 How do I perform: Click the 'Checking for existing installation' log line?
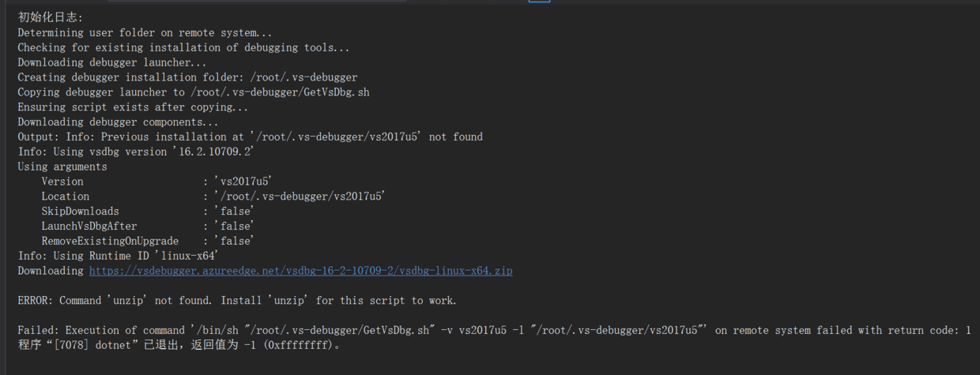coord(183,48)
